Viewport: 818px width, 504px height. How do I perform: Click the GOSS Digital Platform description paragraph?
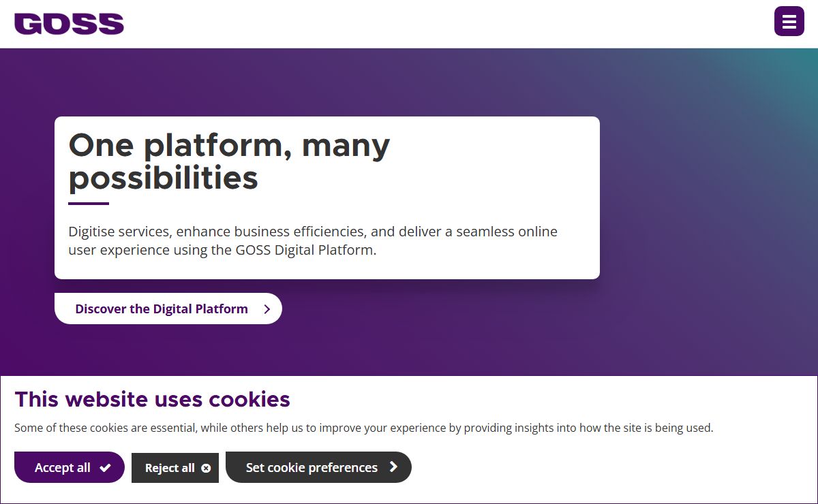coord(313,240)
